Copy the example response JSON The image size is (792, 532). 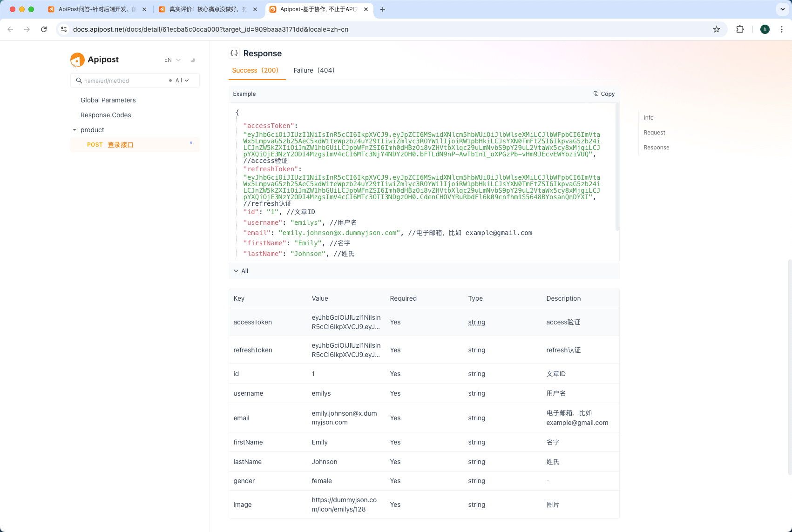(x=604, y=94)
